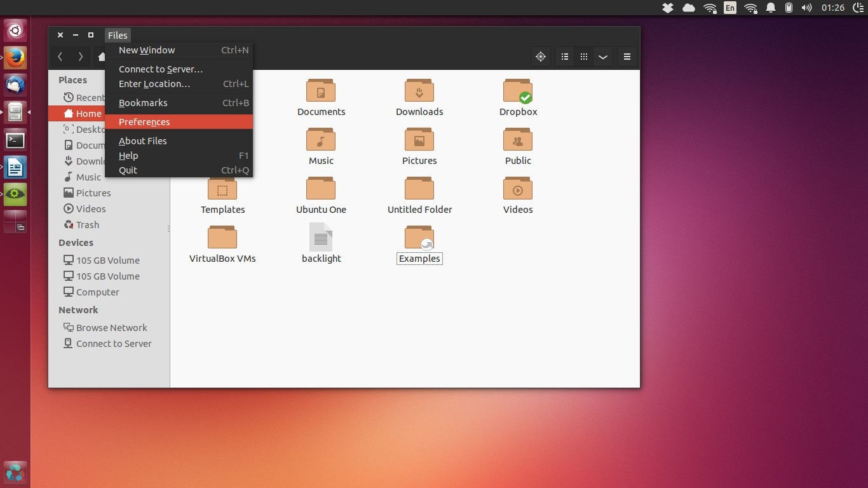Image resolution: width=868 pixels, height=488 pixels.
Task: Go back using the back arrow
Action: coord(60,57)
